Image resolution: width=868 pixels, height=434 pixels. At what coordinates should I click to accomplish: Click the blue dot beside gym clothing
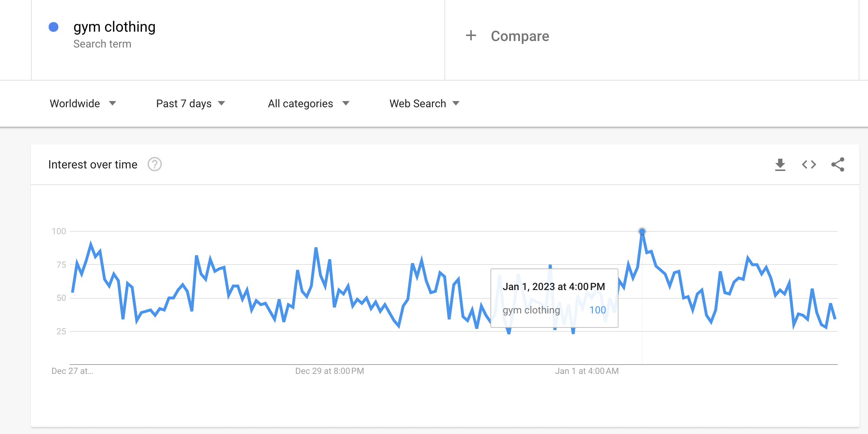54,27
